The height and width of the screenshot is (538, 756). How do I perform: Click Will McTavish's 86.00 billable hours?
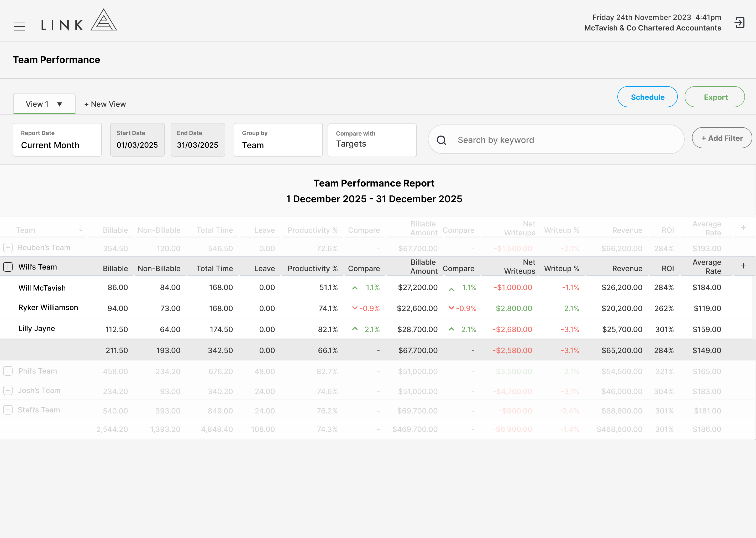coord(118,288)
